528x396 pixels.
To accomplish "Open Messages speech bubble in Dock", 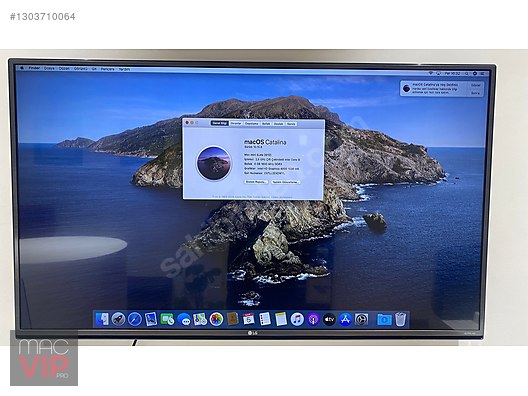I will coord(184,319).
